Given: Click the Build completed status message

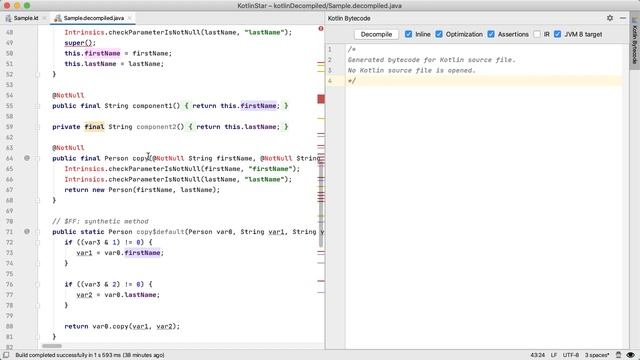Looking at the screenshot, I should coord(90,355).
